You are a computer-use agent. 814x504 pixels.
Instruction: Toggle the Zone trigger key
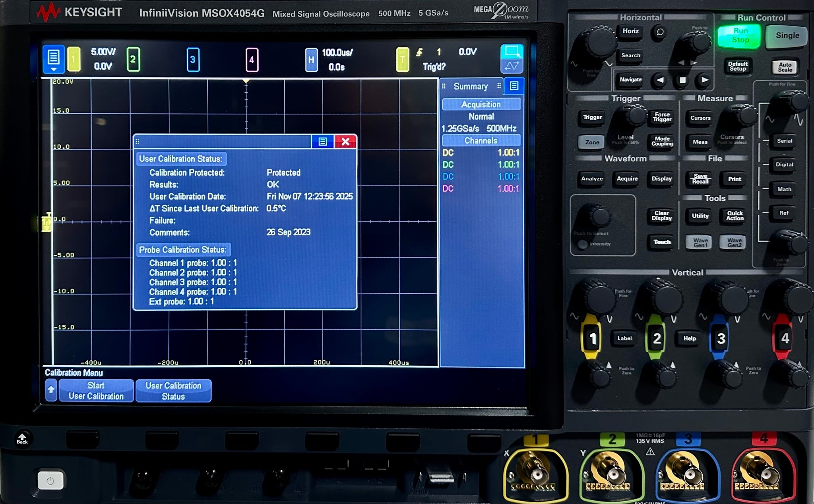(x=592, y=142)
